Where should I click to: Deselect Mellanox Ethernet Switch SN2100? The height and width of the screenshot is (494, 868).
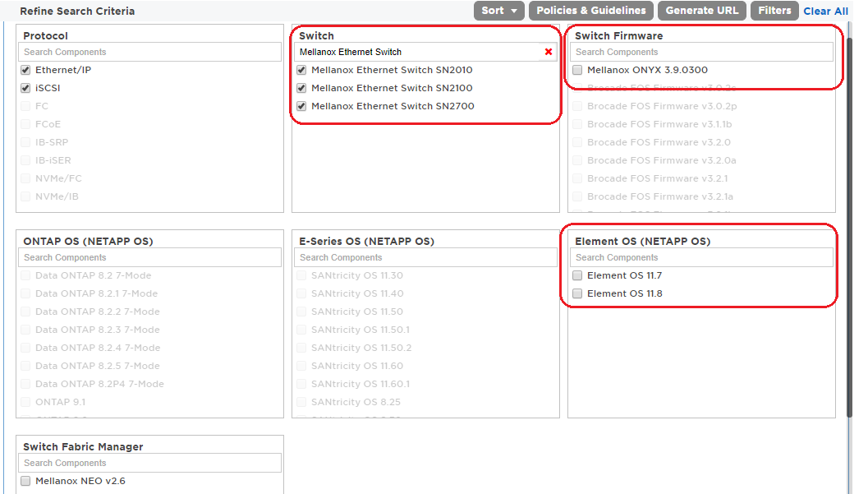pos(301,88)
